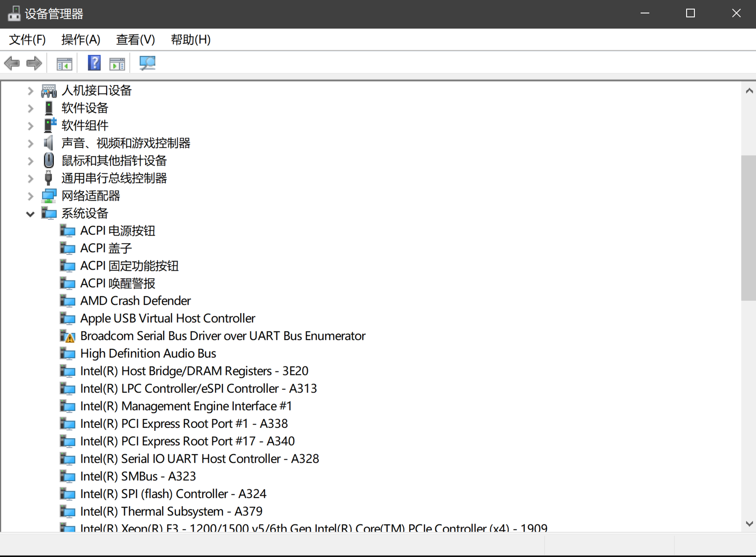Go forward with the toolbar right arrow

34,63
